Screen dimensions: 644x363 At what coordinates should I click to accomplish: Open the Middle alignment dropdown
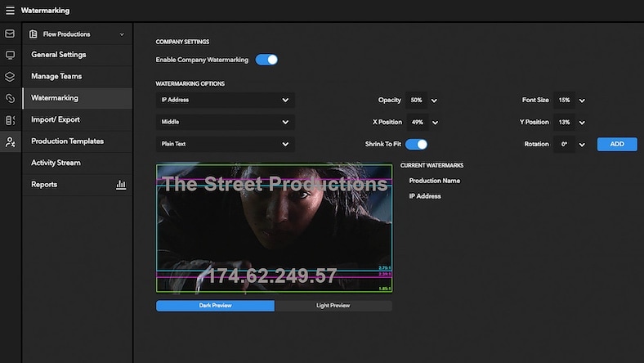pyautogui.click(x=225, y=122)
